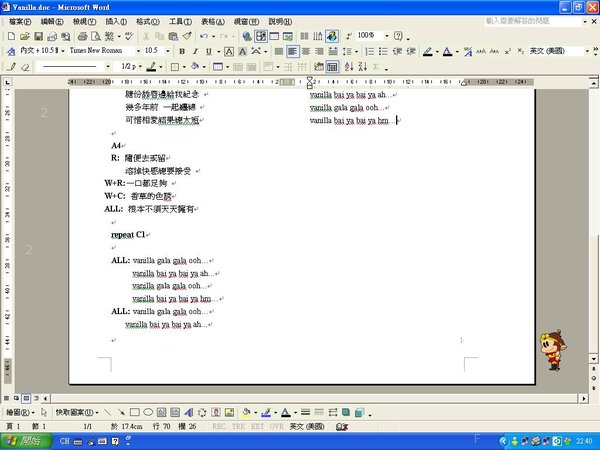The image size is (600, 450).
Task: Click the Numbered list icon
Action: point(369,51)
